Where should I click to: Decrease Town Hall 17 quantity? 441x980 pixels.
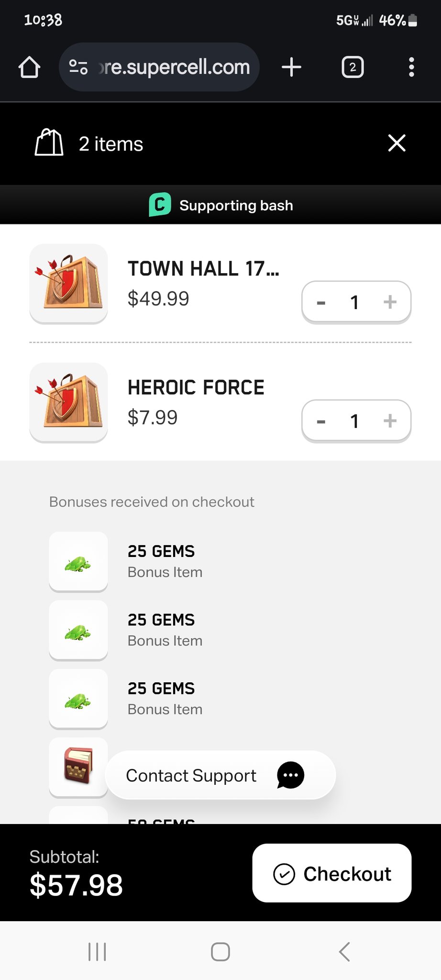click(321, 302)
